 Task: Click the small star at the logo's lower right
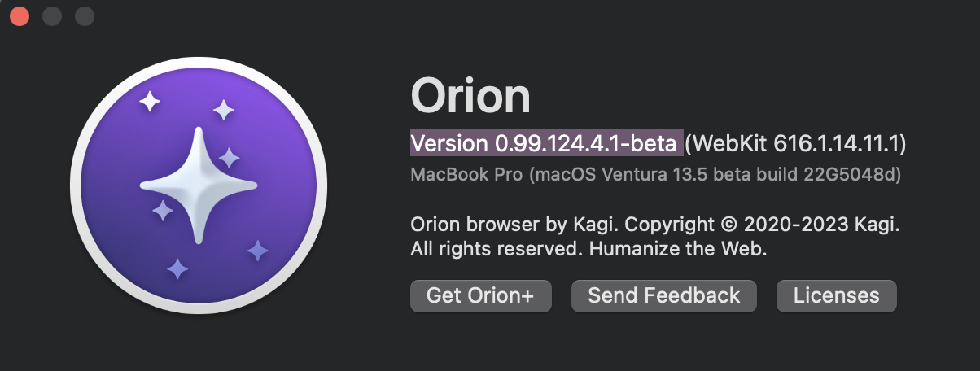coord(258,251)
